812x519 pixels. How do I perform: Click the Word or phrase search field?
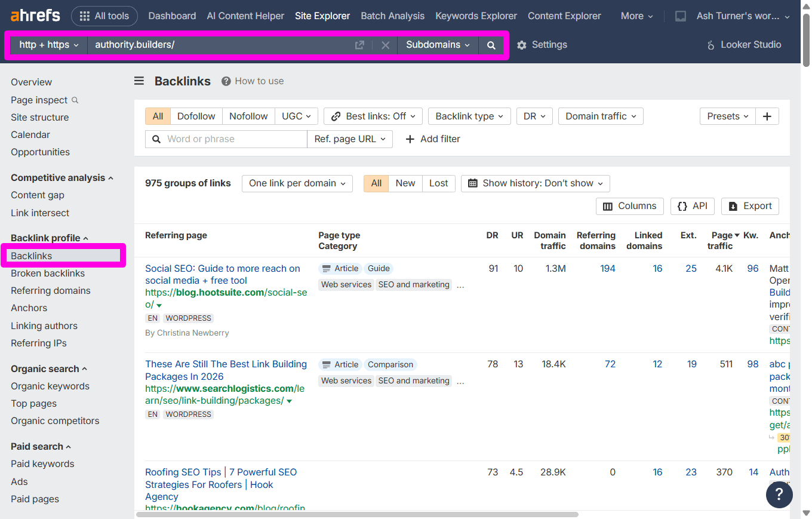(226, 139)
